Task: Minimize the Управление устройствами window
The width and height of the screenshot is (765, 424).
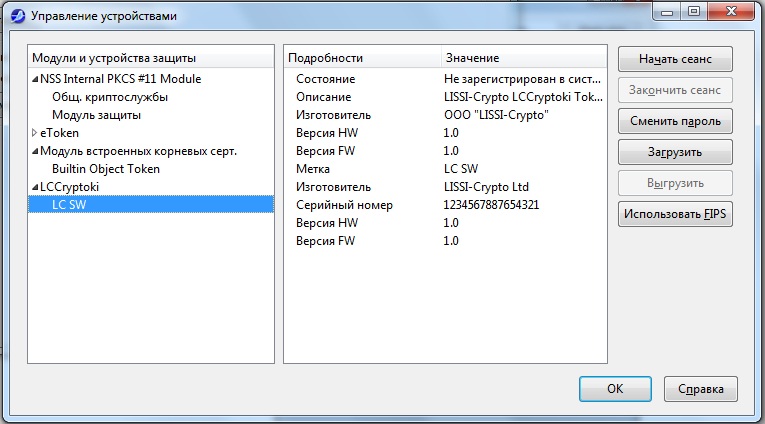Action: coord(667,12)
